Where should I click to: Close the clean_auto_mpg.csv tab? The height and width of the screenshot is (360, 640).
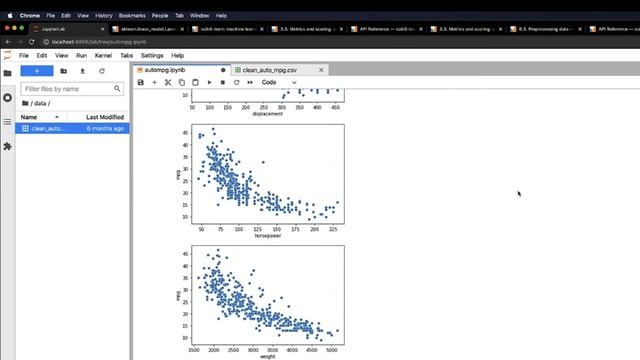(321, 70)
